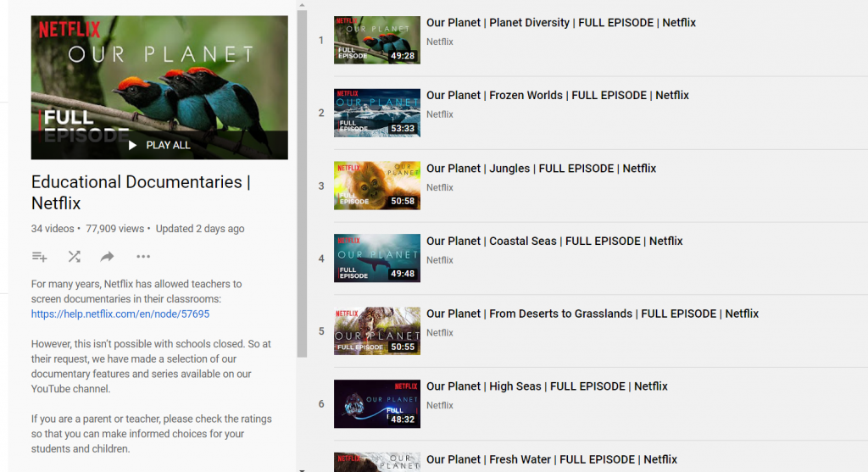
Task: Open the help.netflix.com/en/node/57695 link
Action: 120,314
